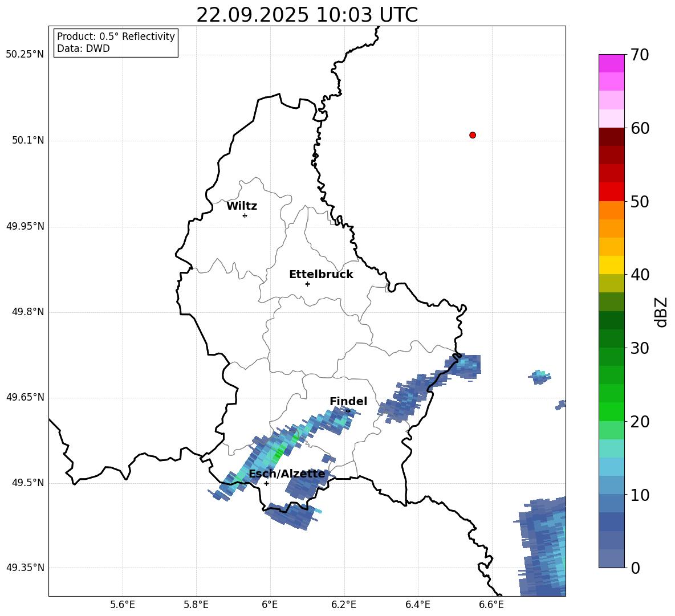Click the 6.2°E longitude label
Image resolution: width=675 pixels, height=616 pixels.
pos(344,605)
